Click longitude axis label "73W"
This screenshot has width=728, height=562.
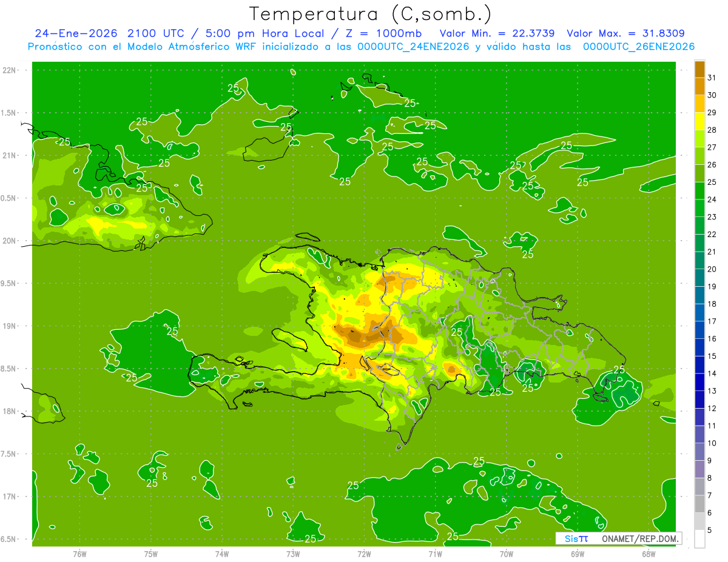293,554
